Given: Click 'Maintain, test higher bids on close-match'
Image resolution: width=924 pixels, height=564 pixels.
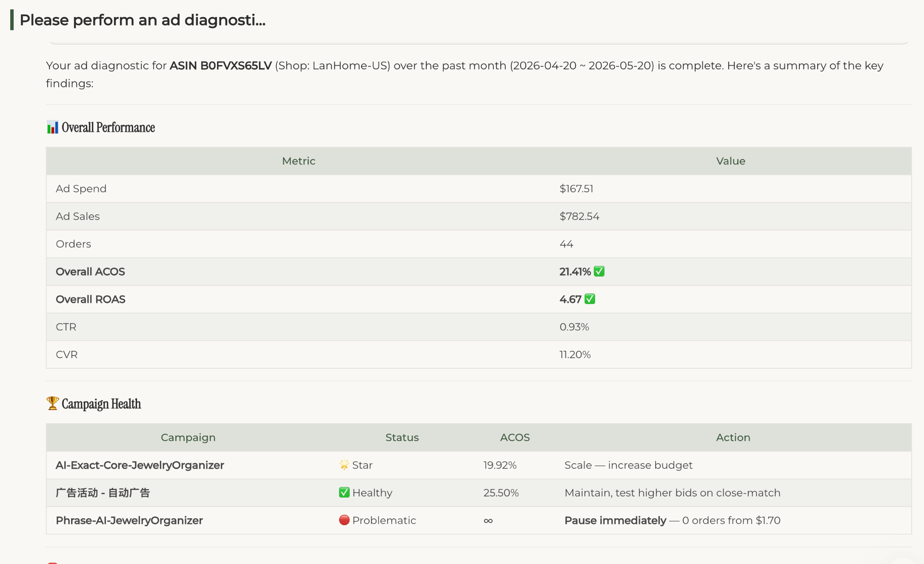Looking at the screenshot, I should click(x=672, y=493).
